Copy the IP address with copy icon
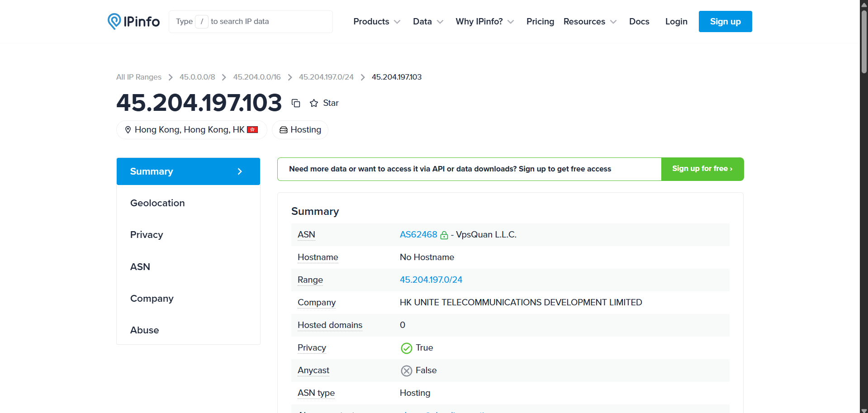Image resolution: width=868 pixels, height=413 pixels. pyautogui.click(x=296, y=103)
